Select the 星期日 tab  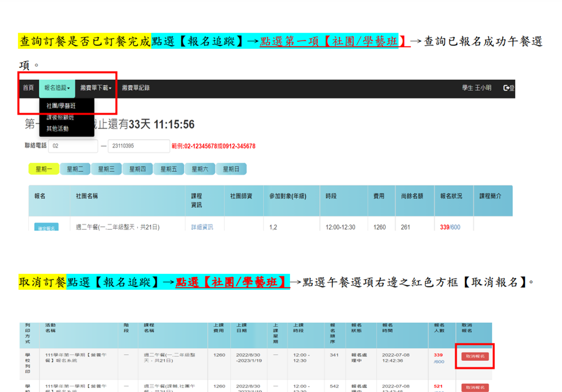click(x=231, y=169)
